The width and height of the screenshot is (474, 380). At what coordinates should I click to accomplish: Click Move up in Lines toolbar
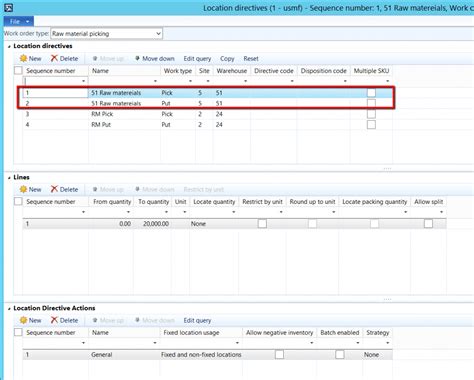pos(108,190)
